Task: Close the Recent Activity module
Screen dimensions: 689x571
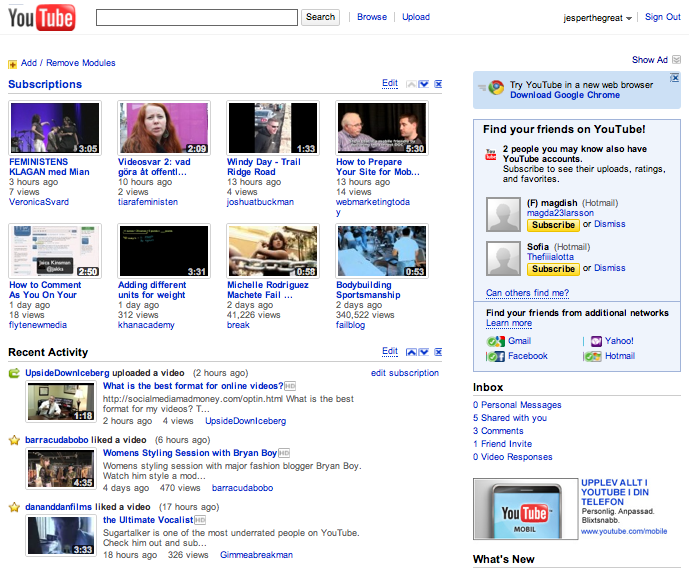Action: (x=438, y=352)
